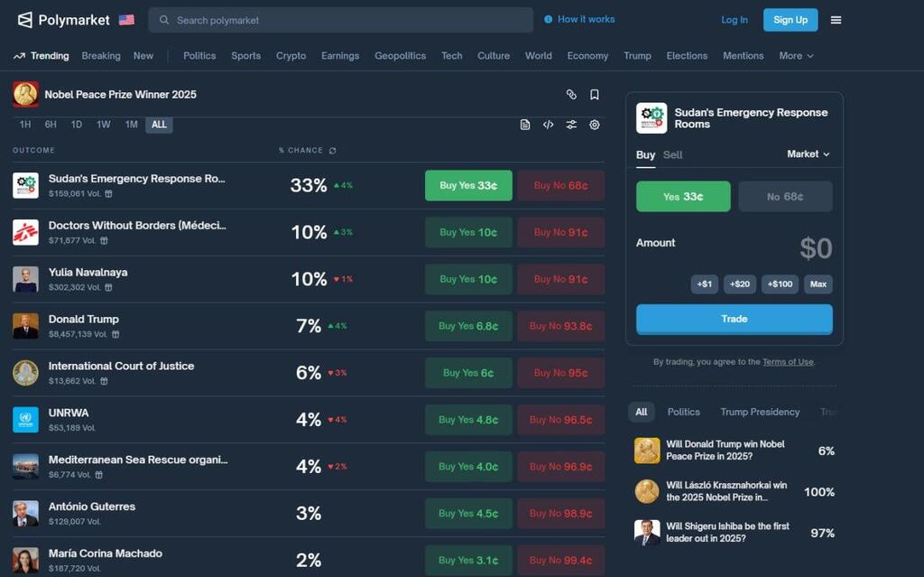Select the 1W time range
Viewport: 924px width, 577px height.
(x=104, y=125)
